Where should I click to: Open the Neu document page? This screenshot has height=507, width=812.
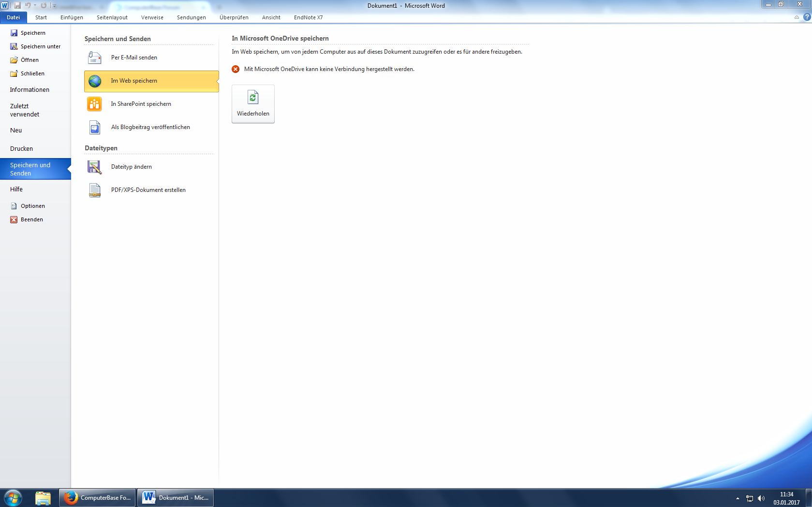pos(16,130)
